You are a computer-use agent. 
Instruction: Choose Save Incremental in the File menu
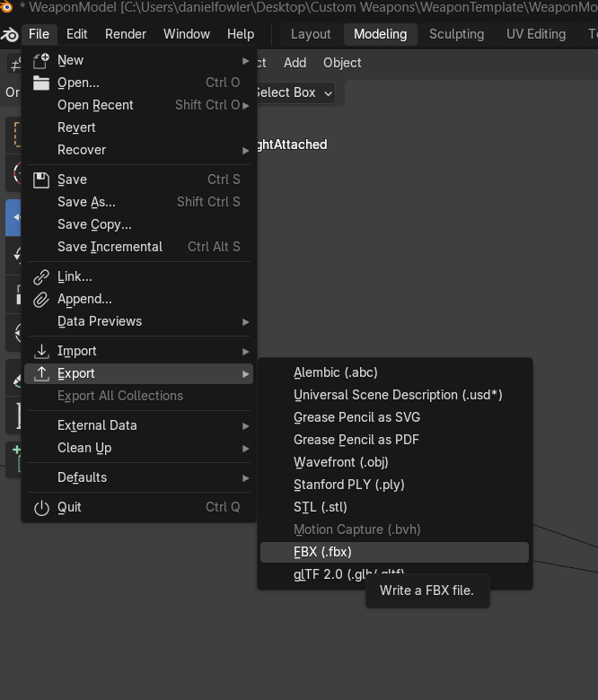139,247
